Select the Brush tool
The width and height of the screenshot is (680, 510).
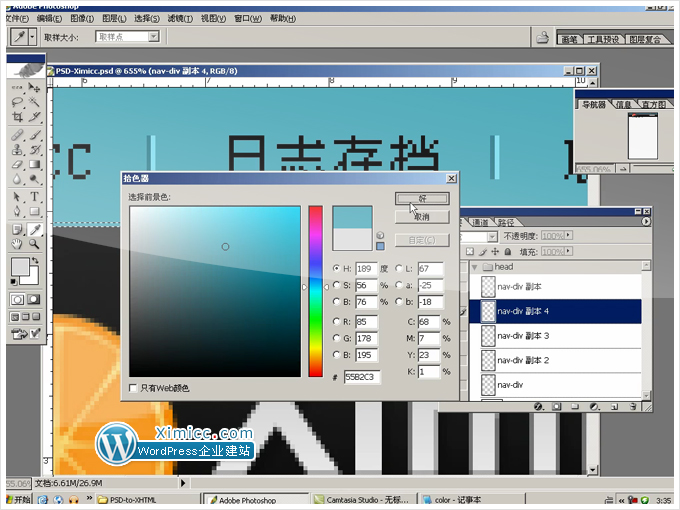coord(34,135)
